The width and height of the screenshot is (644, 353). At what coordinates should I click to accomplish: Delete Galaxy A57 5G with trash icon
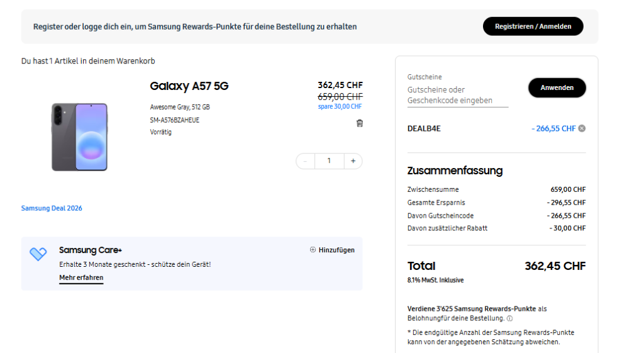point(359,123)
